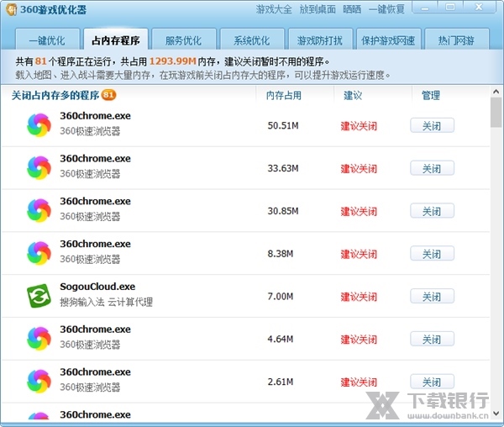Viewport: 504px width, 427px height.
Task: Click the 建议 column header
Action: [353, 95]
